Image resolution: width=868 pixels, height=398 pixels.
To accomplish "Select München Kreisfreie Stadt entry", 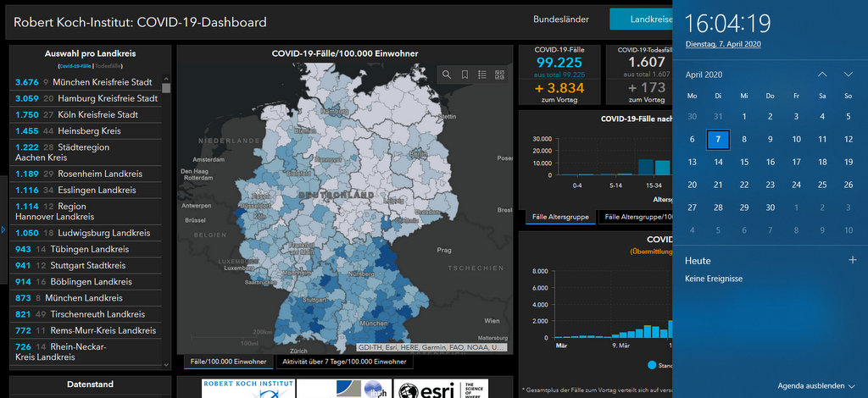I will pyautogui.click(x=86, y=82).
